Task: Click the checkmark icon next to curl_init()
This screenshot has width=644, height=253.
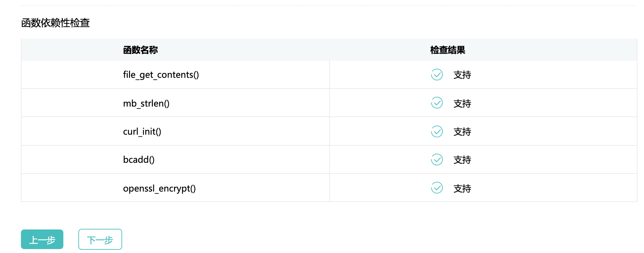Action: [x=437, y=131]
